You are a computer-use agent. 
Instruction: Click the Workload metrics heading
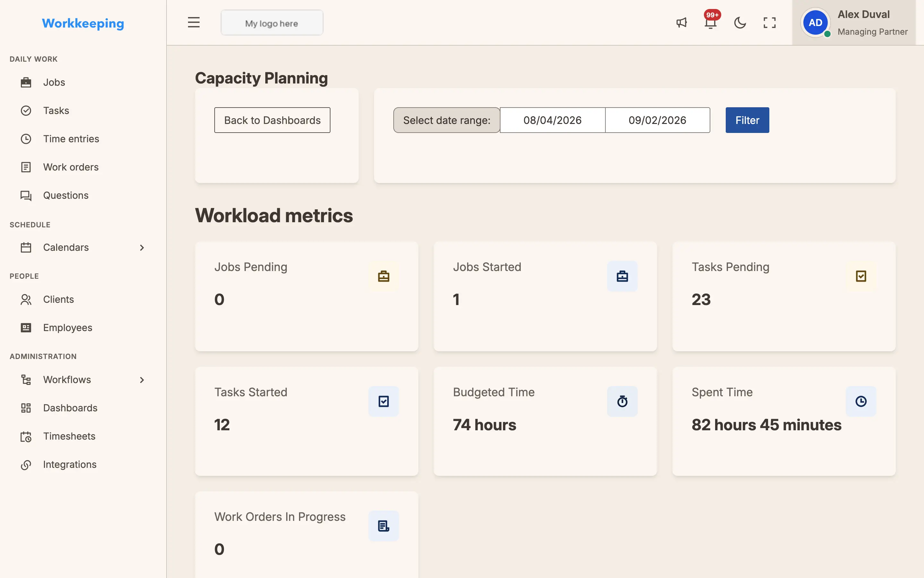click(274, 215)
